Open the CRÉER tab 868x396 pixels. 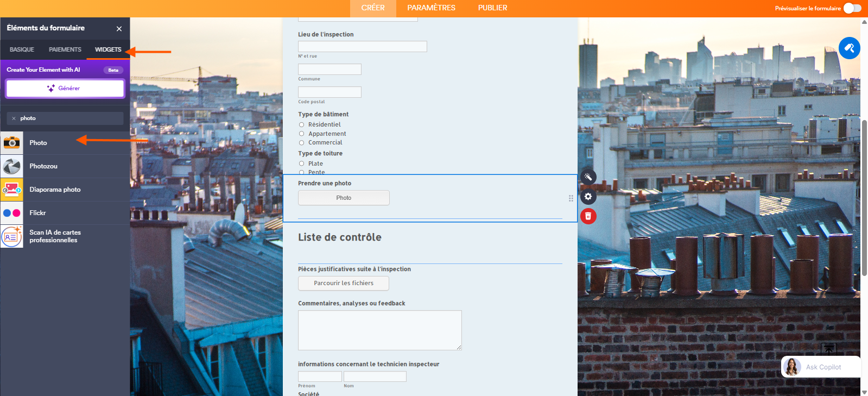[373, 8]
